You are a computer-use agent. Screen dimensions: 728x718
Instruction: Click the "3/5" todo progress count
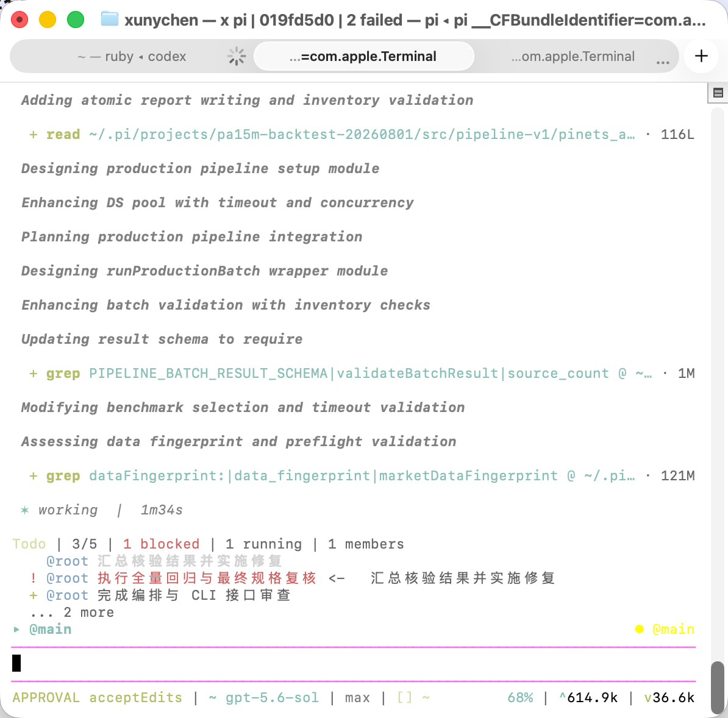point(85,544)
